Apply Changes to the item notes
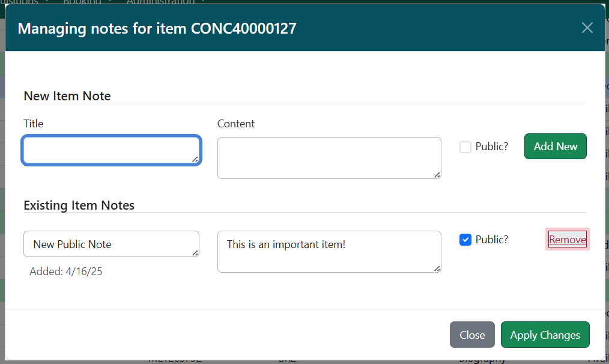 point(545,335)
